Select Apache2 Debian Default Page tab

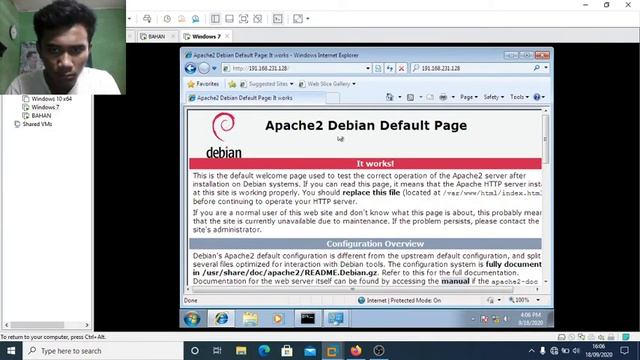256,98
